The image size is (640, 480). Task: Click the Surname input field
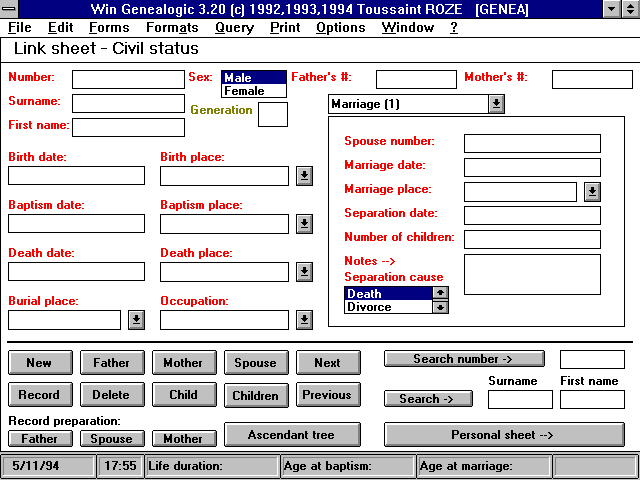coord(128,103)
